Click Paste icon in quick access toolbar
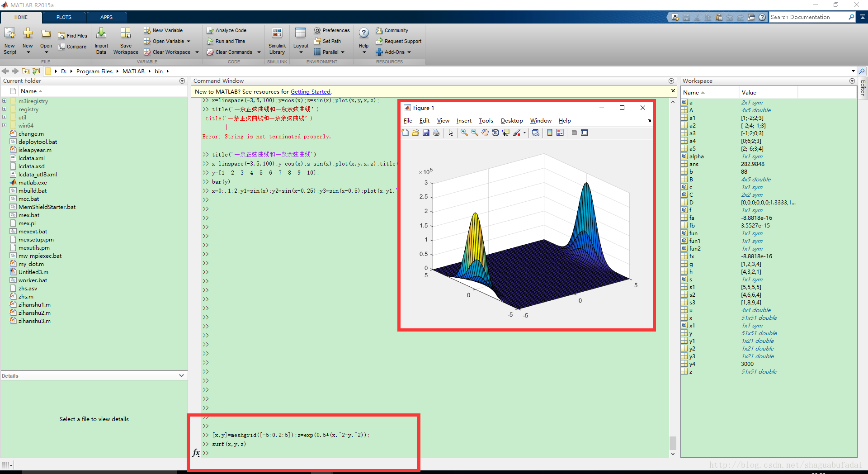The width and height of the screenshot is (868, 474). point(719,17)
